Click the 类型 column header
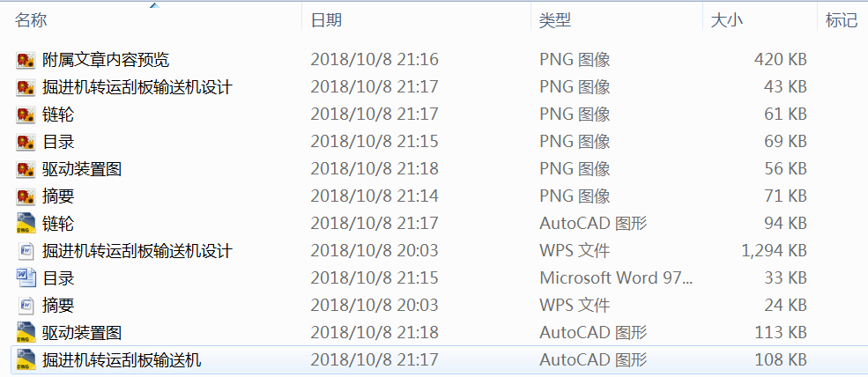The image size is (868, 377). point(555,20)
